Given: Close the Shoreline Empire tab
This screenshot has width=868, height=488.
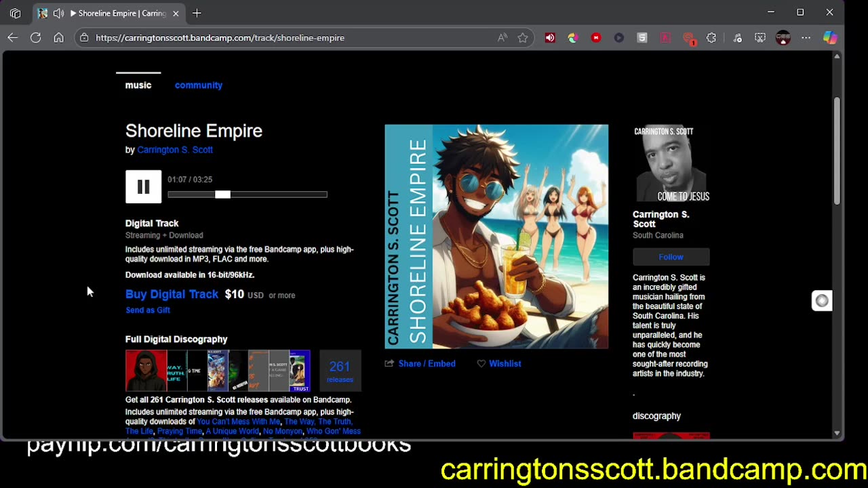Looking at the screenshot, I should (x=176, y=13).
